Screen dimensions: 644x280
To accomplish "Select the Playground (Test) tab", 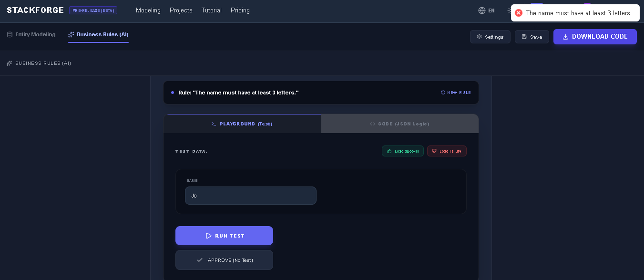I will pyautogui.click(x=242, y=124).
